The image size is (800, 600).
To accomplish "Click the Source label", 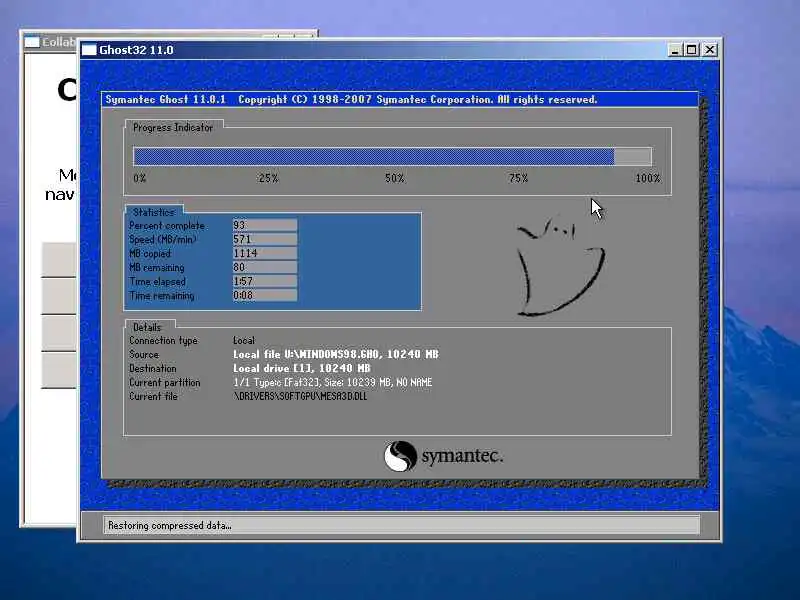I will click(144, 354).
